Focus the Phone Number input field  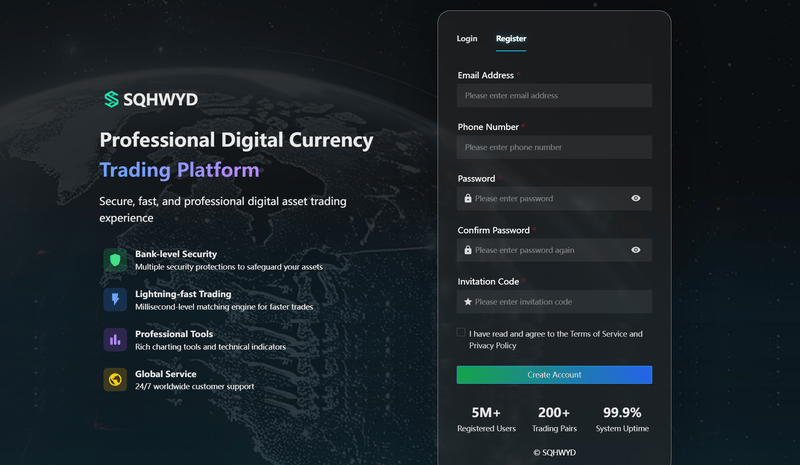[x=554, y=147]
